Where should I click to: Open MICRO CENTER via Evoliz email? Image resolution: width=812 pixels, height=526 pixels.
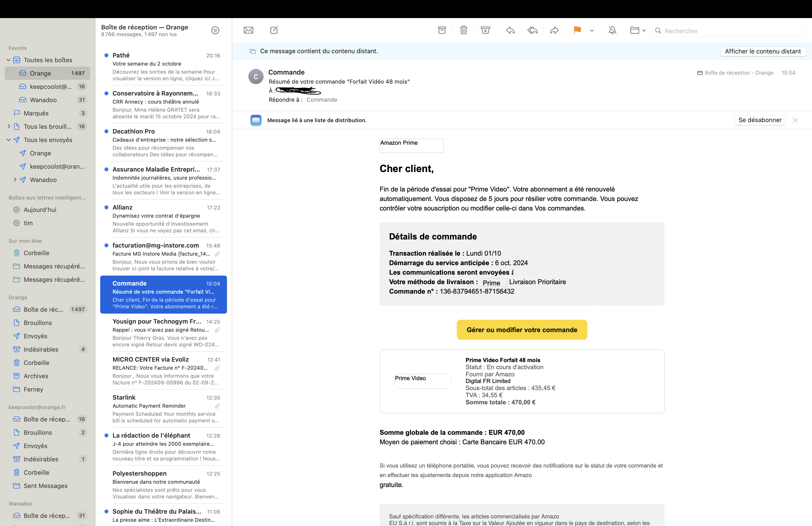pyautogui.click(x=163, y=371)
